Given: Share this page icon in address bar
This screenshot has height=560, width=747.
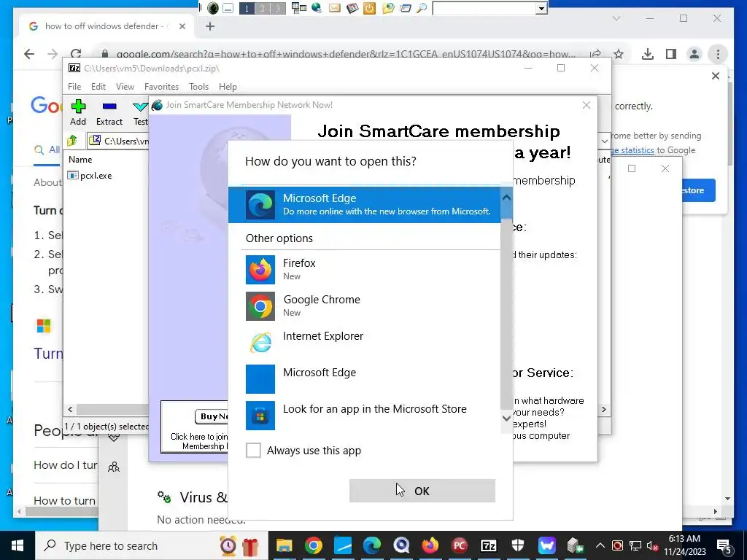Looking at the screenshot, I should click(595, 54).
